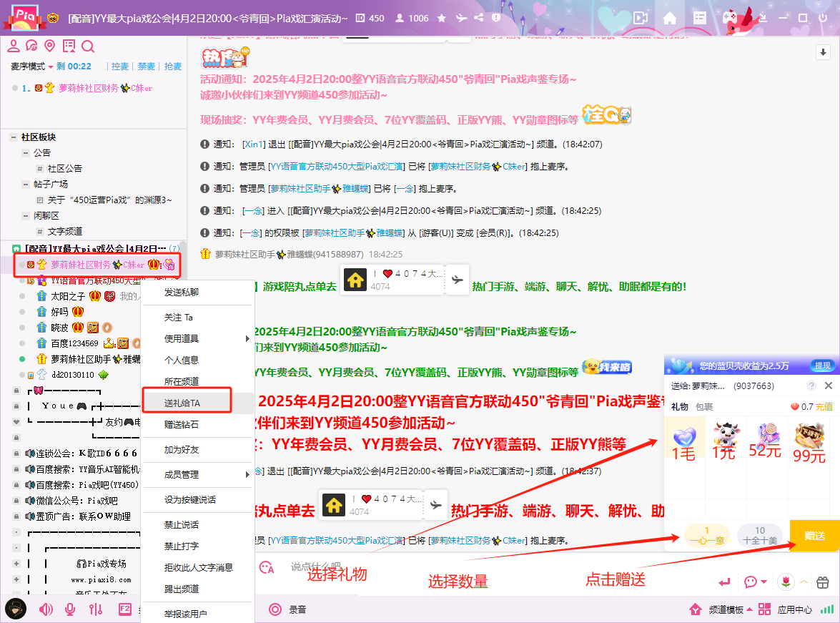Open the game controller icon in title bar

pyautogui.click(x=730, y=18)
